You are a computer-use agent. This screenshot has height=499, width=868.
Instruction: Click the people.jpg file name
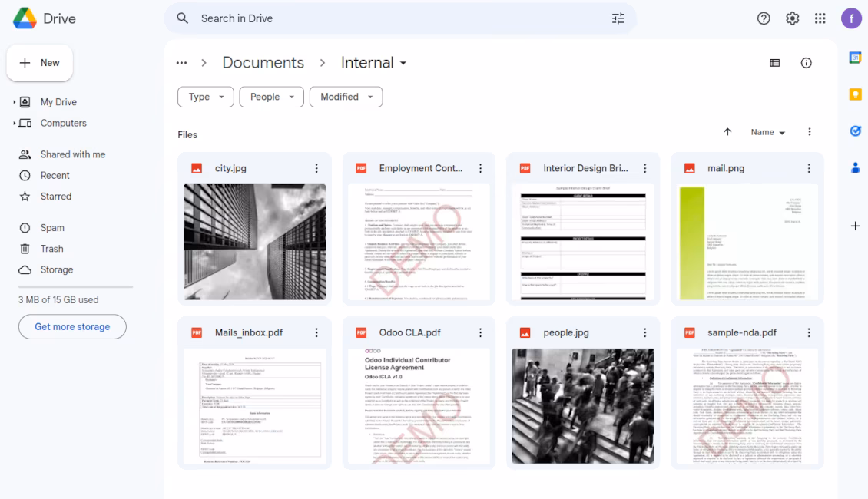point(566,333)
